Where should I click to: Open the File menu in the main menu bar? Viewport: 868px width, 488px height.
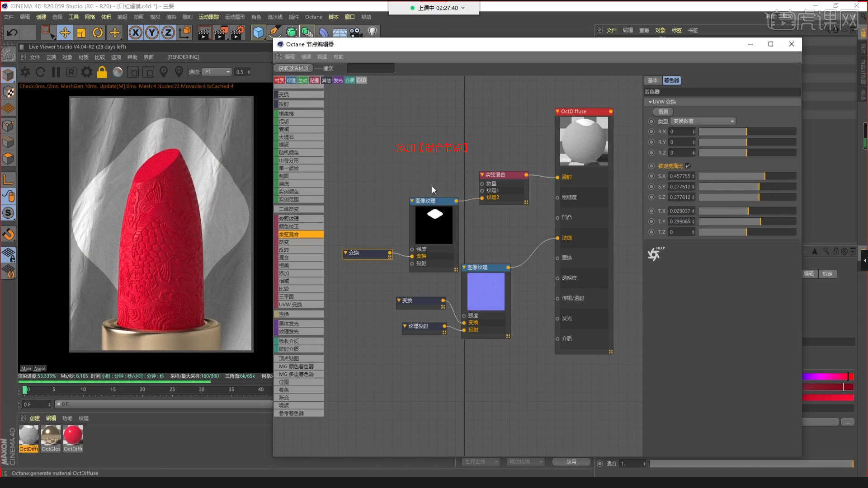click(x=9, y=17)
